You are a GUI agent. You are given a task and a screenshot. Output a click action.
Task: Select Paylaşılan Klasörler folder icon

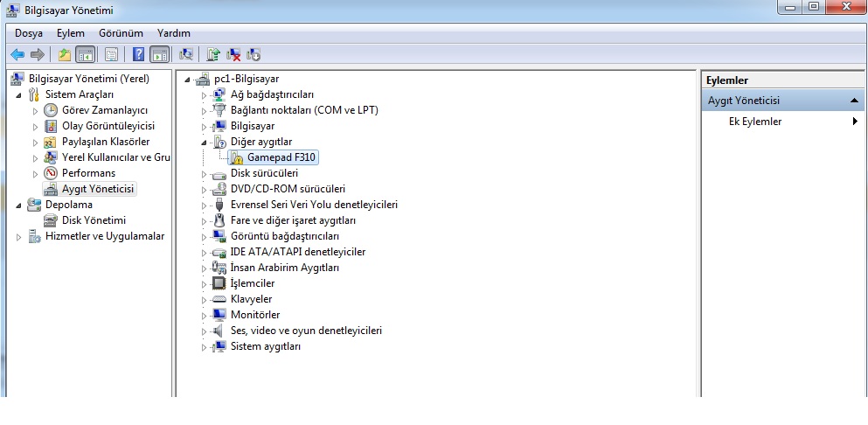[51, 142]
